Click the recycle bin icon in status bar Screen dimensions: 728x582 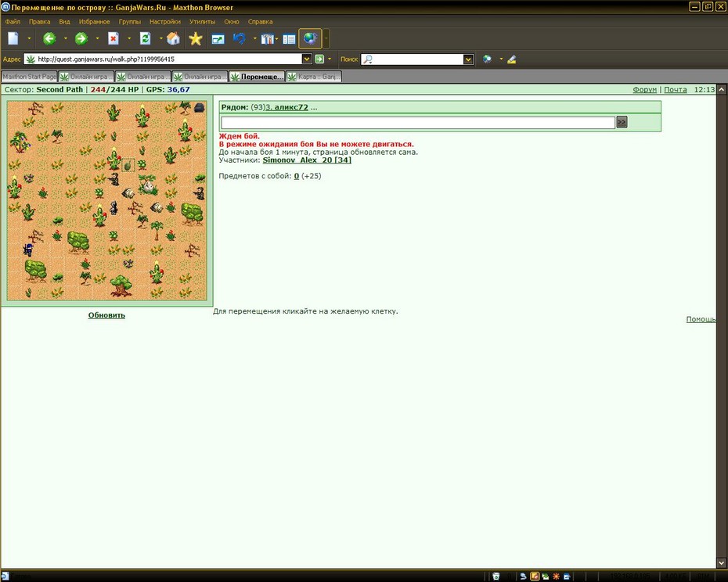coord(496,577)
